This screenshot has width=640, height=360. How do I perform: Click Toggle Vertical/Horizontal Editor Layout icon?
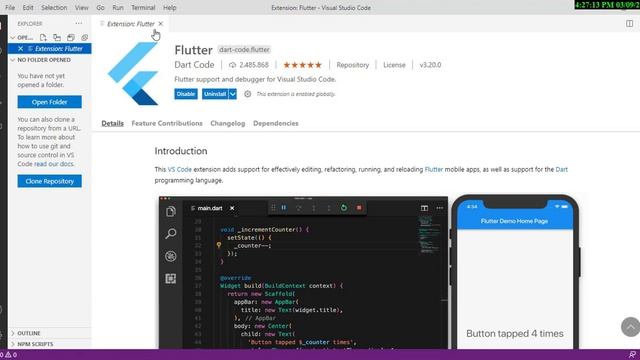(57, 38)
